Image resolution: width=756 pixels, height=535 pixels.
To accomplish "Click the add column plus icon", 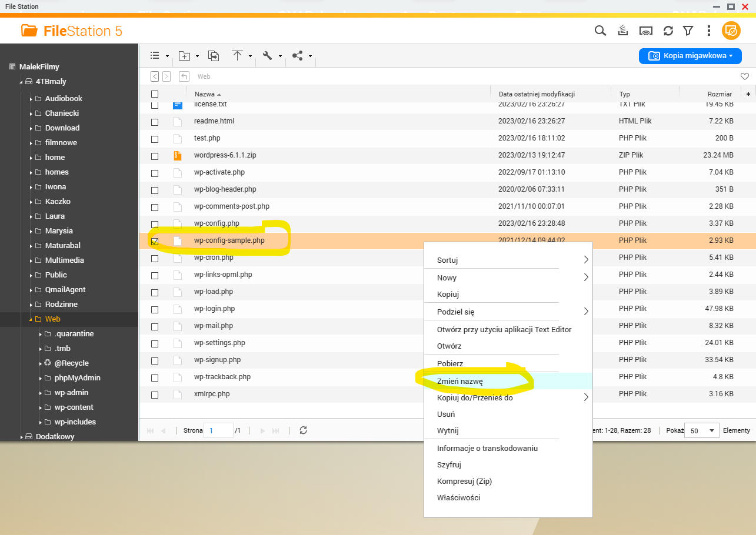I will tap(748, 94).
